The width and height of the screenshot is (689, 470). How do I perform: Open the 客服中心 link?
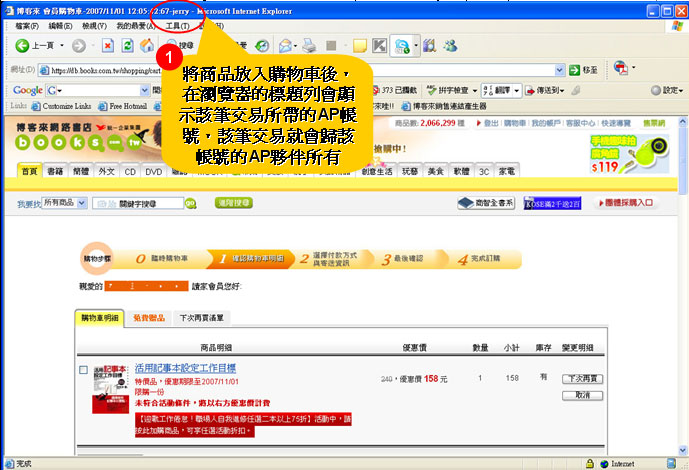(x=580, y=123)
